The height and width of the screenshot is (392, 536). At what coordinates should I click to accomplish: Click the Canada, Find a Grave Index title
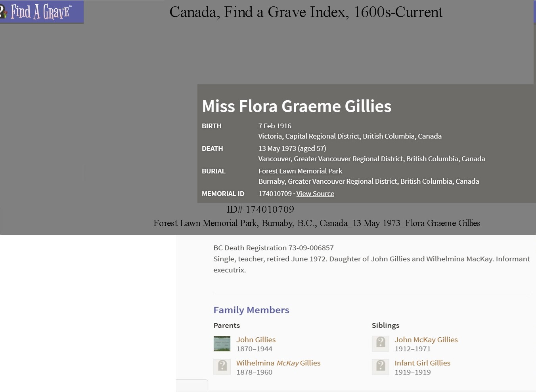306,12
